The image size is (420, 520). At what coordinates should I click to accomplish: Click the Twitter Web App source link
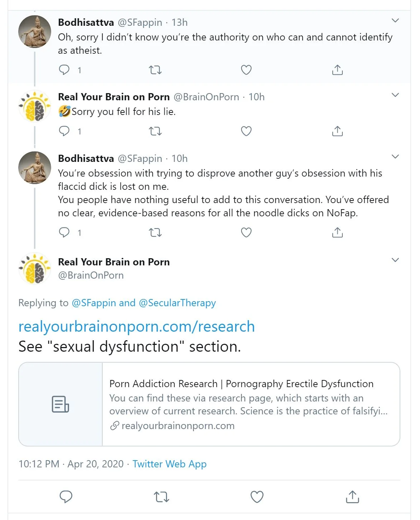pos(170,464)
